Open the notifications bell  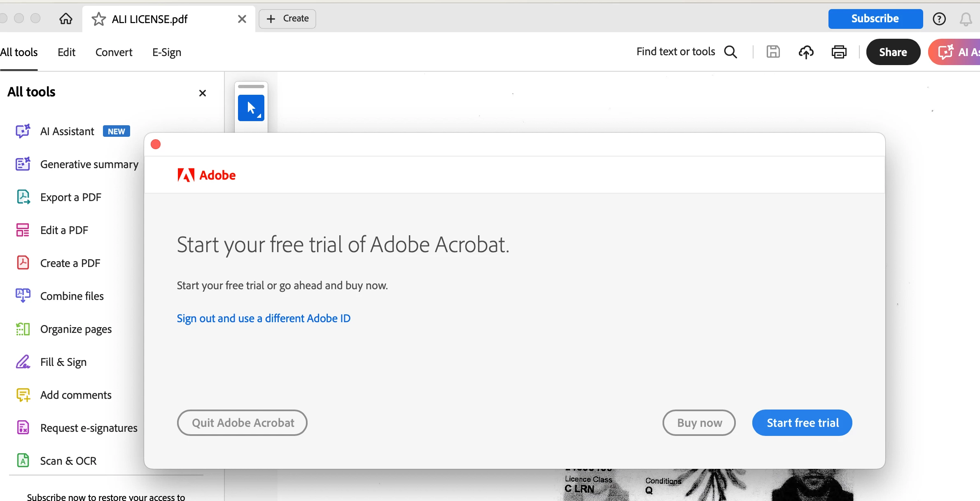pyautogui.click(x=966, y=19)
